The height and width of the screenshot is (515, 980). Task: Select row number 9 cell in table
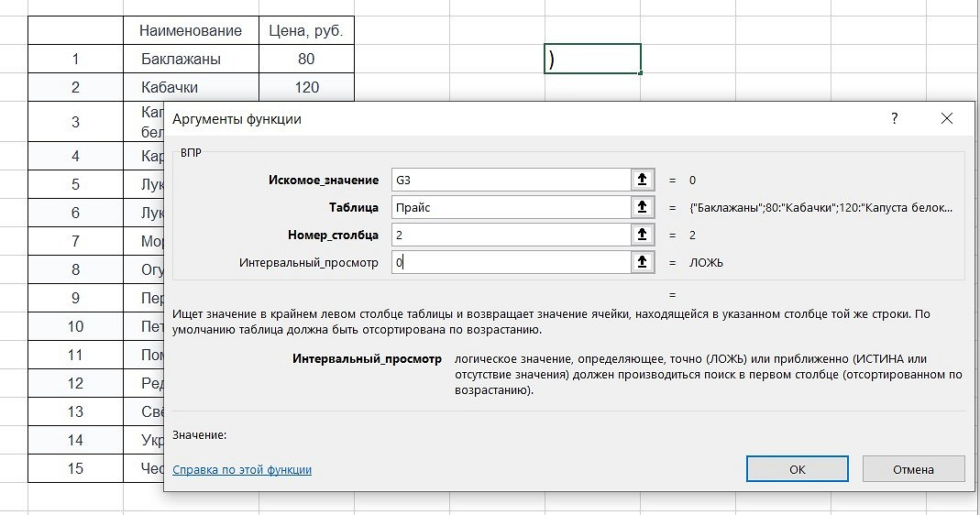click(75, 298)
